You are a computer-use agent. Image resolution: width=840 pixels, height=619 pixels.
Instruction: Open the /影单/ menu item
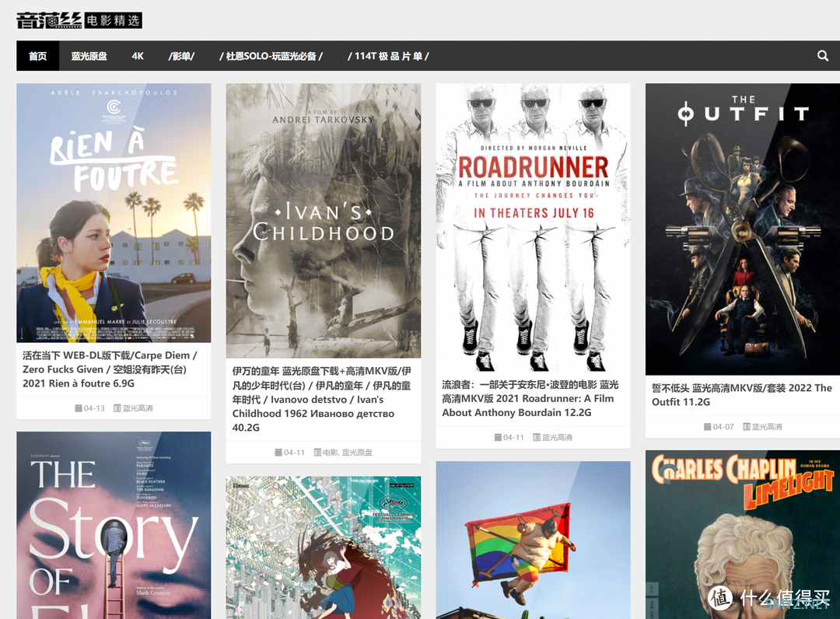point(181,56)
